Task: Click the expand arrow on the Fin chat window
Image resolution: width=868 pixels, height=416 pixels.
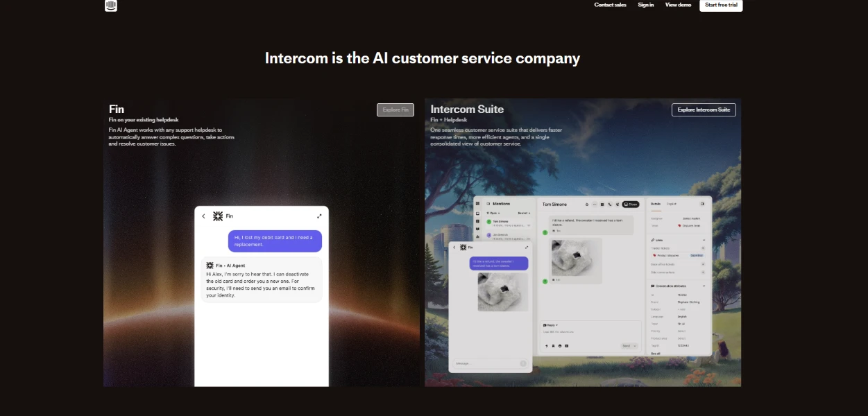Action: coord(319,216)
